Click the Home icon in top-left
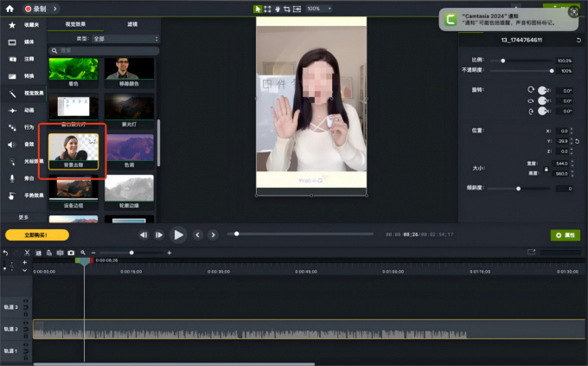 pos(11,9)
